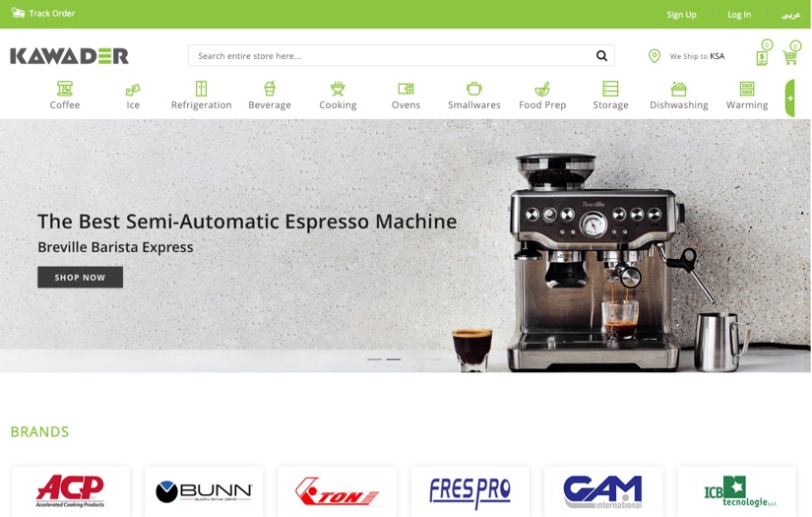812x517 pixels.
Task: Open the shopping cart icon
Action: coord(789,57)
